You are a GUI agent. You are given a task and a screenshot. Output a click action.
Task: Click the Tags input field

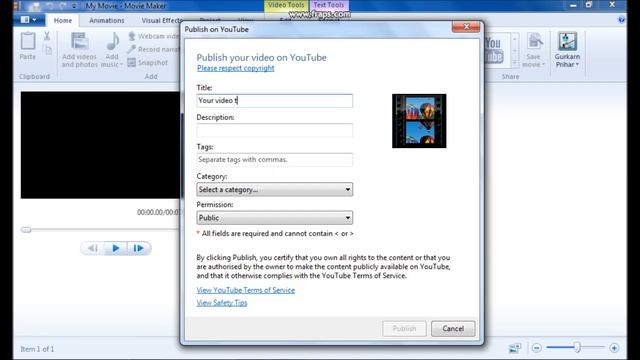point(274,160)
